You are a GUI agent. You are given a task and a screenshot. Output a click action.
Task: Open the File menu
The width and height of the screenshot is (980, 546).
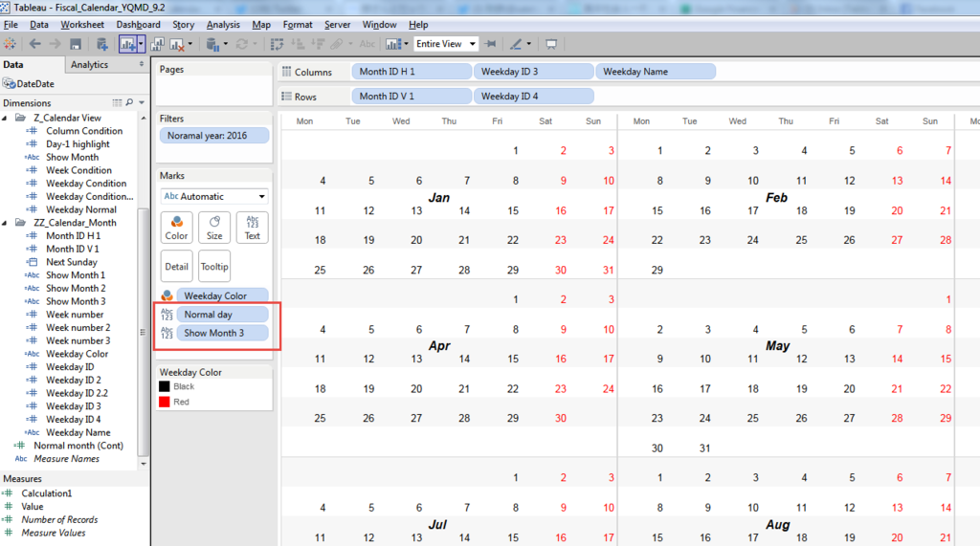(x=11, y=24)
